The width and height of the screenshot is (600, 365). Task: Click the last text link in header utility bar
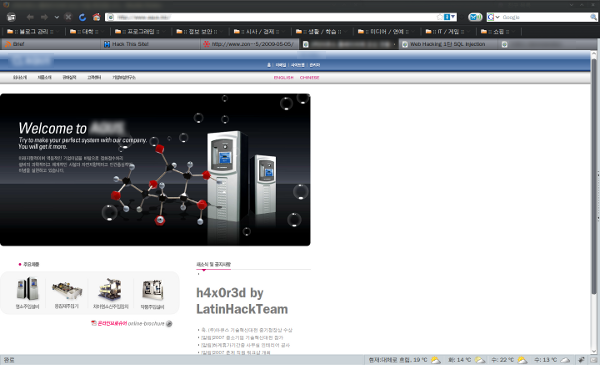point(315,65)
